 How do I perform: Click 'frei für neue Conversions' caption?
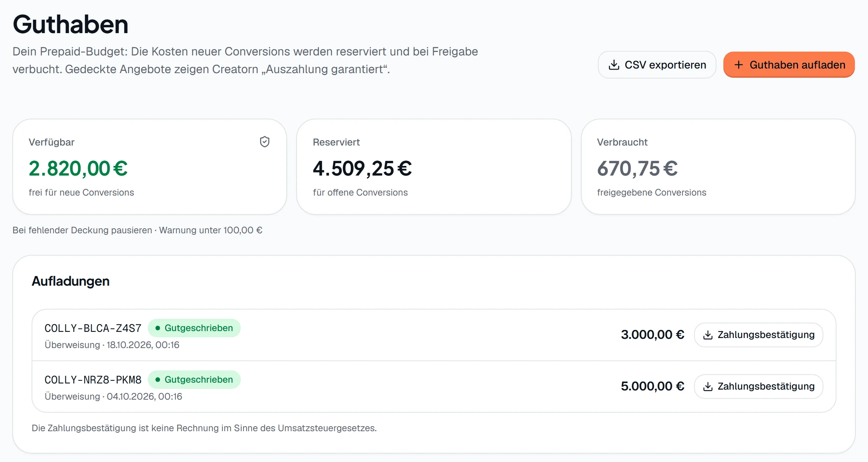pos(81,192)
